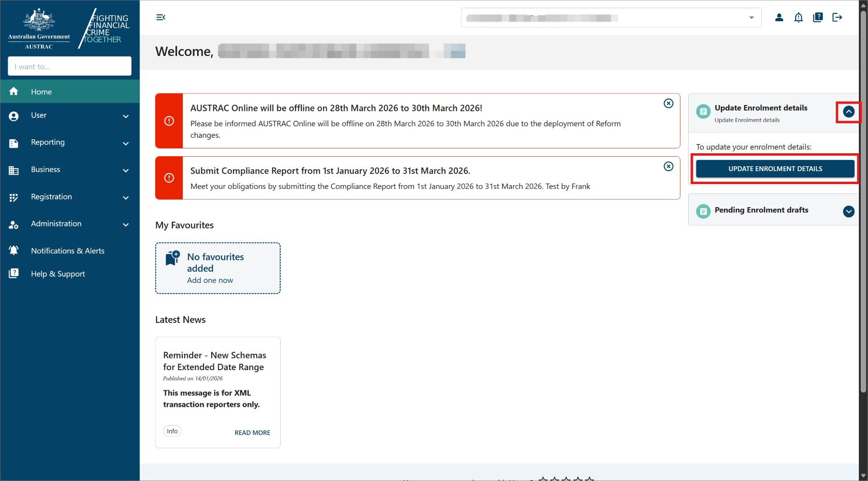This screenshot has height=481, width=868.
Task: Expand the Pending Enrolment drafts panel
Action: tap(848, 211)
